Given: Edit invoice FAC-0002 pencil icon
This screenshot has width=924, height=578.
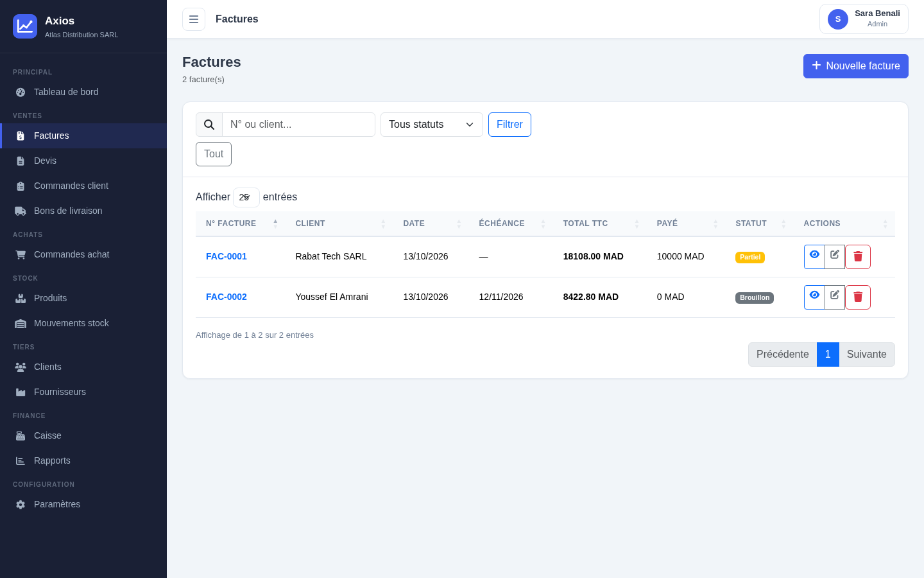Looking at the screenshot, I should (x=835, y=297).
